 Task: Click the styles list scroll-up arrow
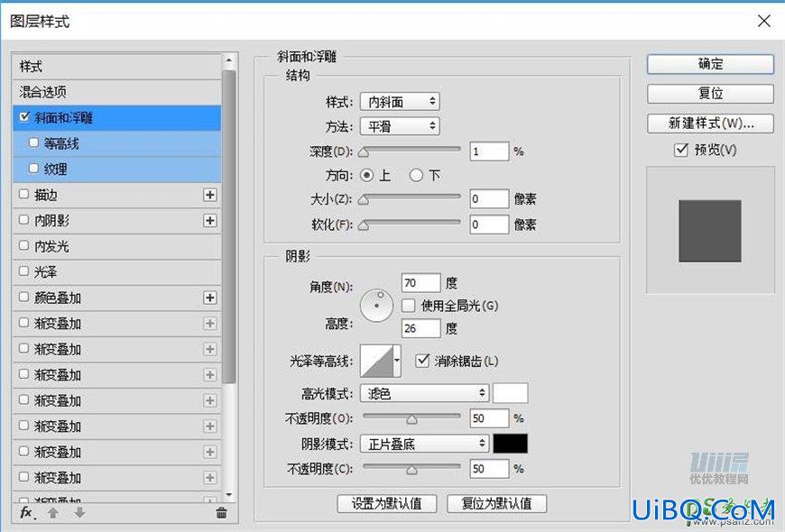pyautogui.click(x=229, y=60)
